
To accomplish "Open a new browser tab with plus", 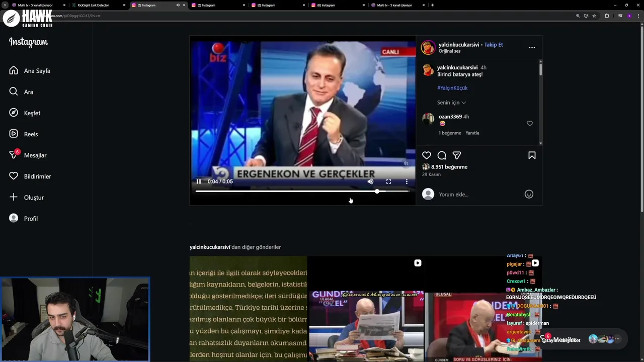I will pos(433,5).
